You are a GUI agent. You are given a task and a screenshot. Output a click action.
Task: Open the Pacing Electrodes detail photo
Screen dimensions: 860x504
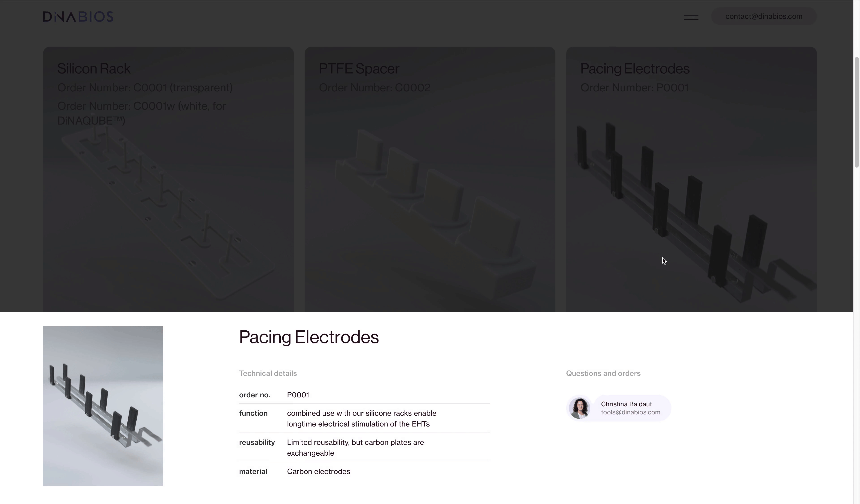[103, 406]
